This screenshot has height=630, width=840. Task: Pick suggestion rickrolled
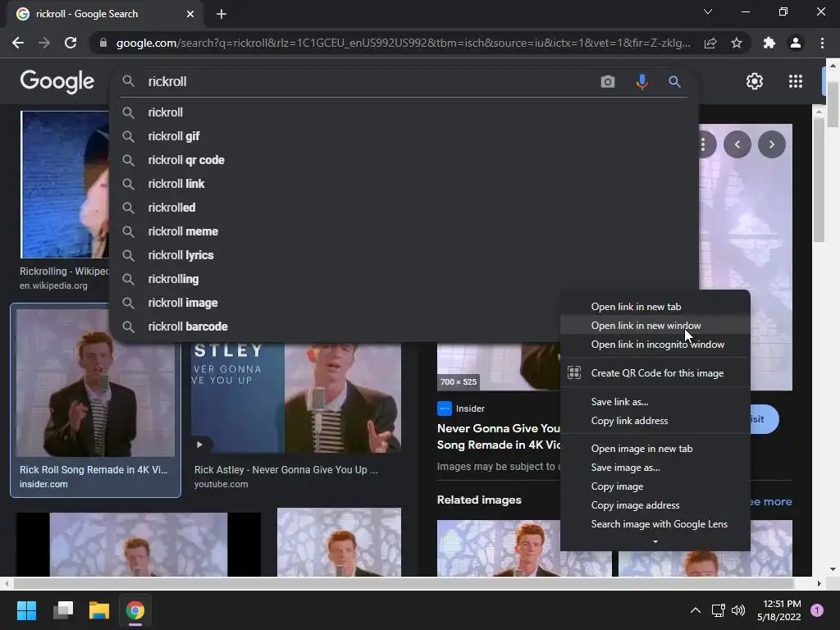pyautogui.click(x=404, y=208)
